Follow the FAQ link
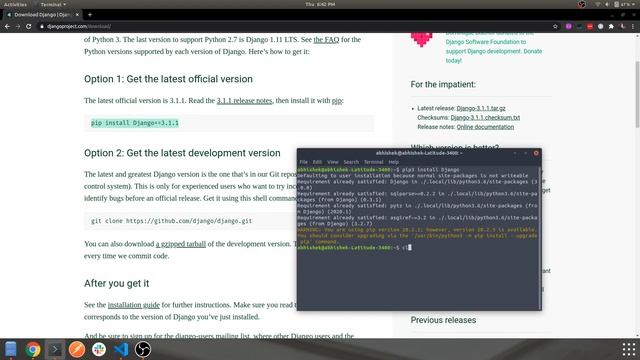Viewport: 640px width, 360px height. pos(326,40)
